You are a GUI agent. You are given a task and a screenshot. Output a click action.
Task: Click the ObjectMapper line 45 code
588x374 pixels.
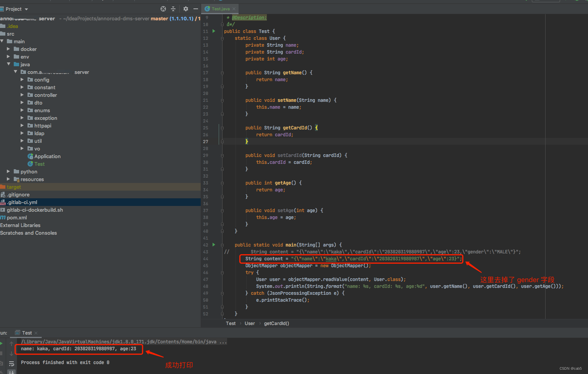pos(308,266)
